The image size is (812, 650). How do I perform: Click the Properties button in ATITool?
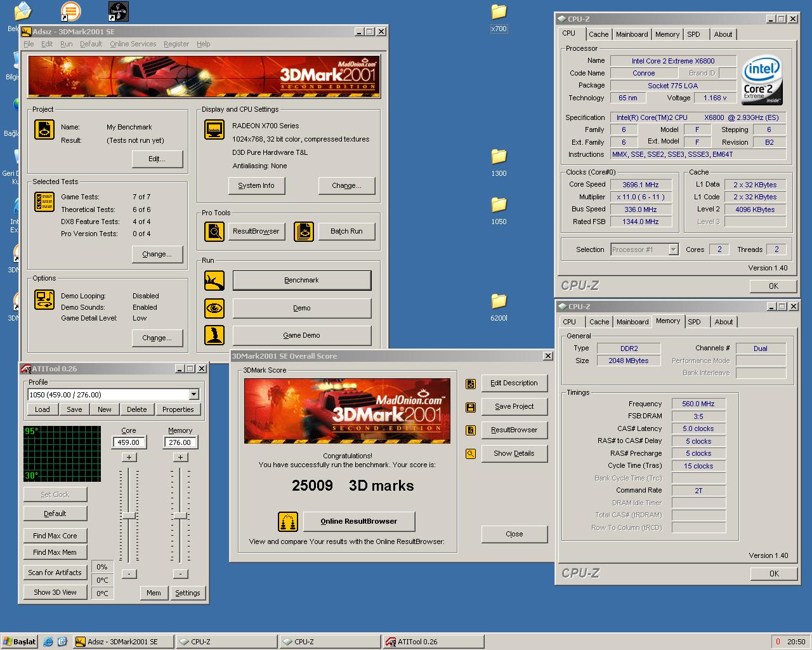(x=178, y=409)
